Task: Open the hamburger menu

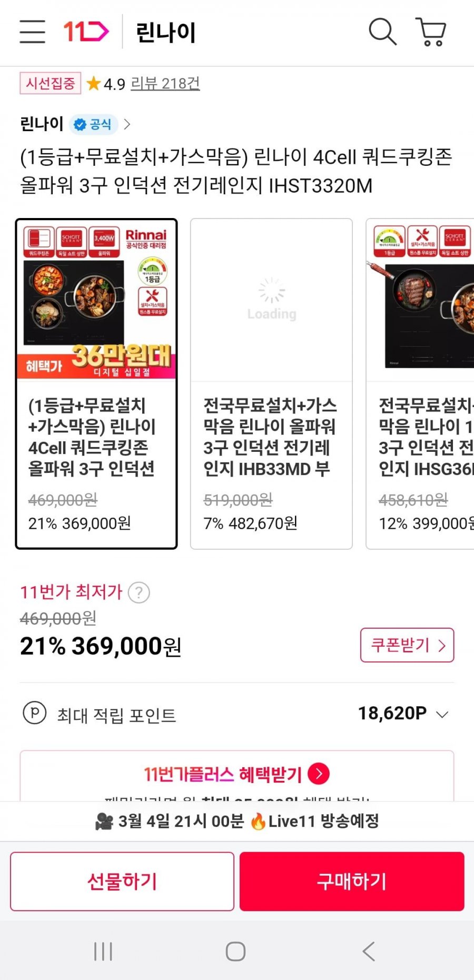Action: 32,32
